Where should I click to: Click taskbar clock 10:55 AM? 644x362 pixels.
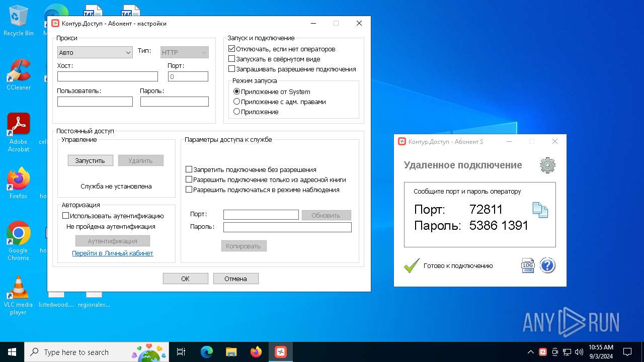point(601,347)
